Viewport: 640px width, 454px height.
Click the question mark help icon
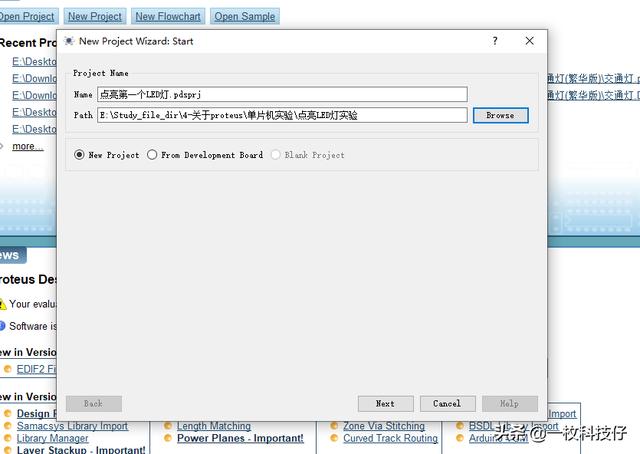(495, 41)
